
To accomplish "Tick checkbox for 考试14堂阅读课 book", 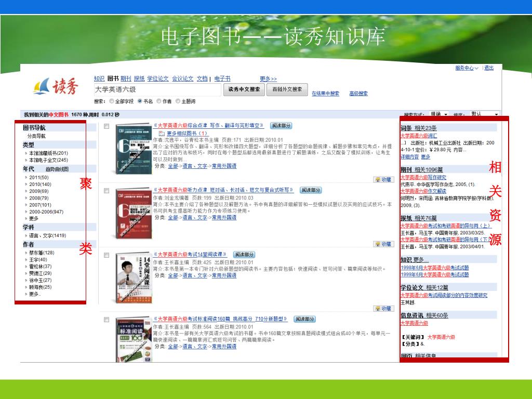I will point(107,255).
